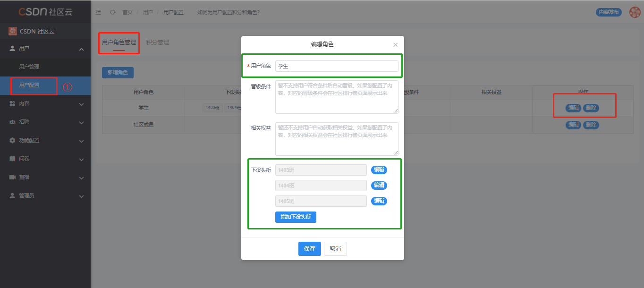The width and height of the screenshot is (644, 288).
Task: Click the 用户配置 breadcrumb text
Action: (173, 12)
